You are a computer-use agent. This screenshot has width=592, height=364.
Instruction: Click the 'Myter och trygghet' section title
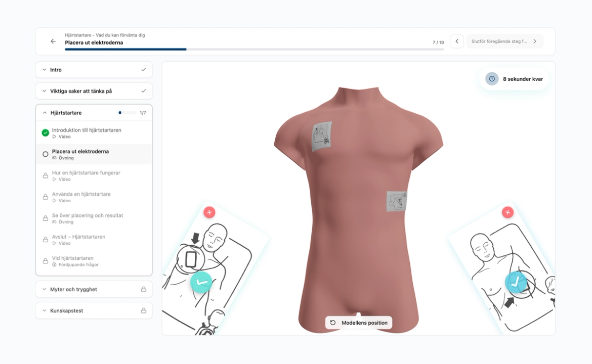[74, 289]
